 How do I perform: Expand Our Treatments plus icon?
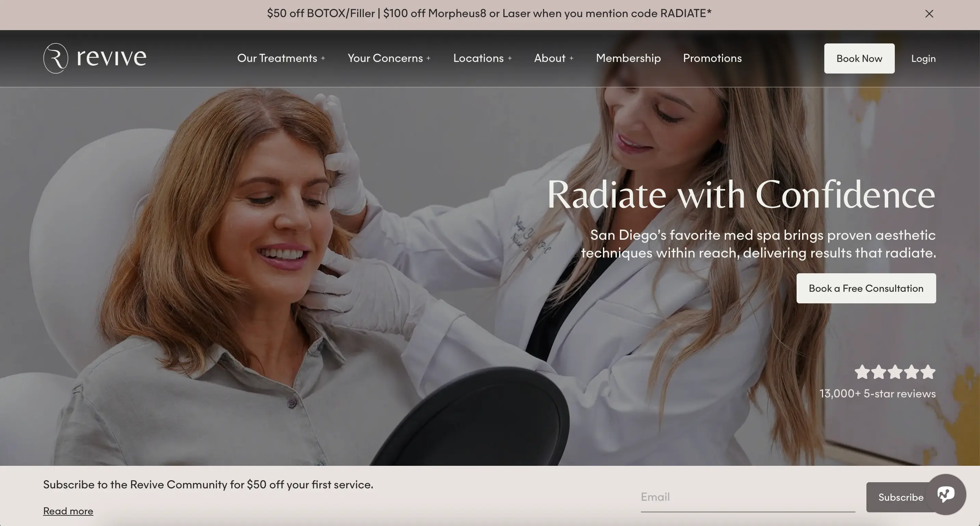pos(323,58)
